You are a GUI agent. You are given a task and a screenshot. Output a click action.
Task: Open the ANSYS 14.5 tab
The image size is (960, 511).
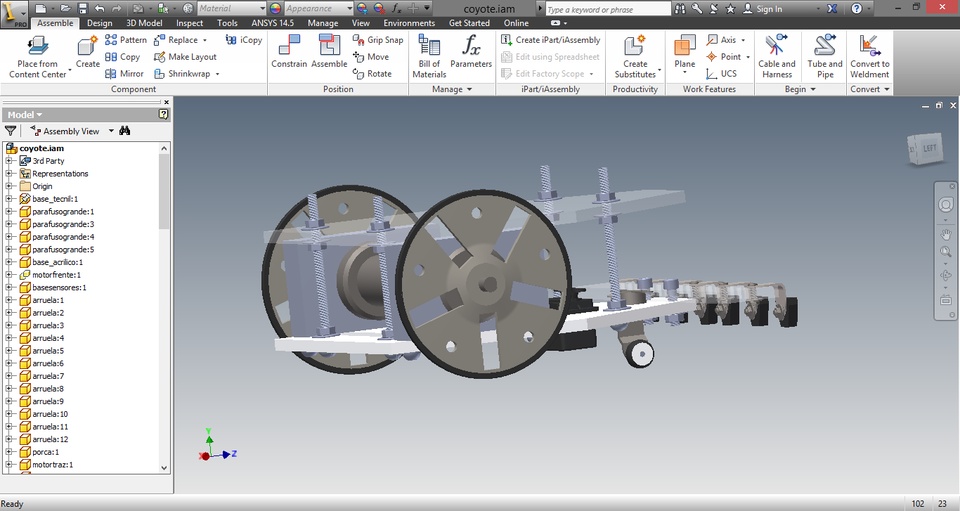pyautogui.click(x=272, y=23)
